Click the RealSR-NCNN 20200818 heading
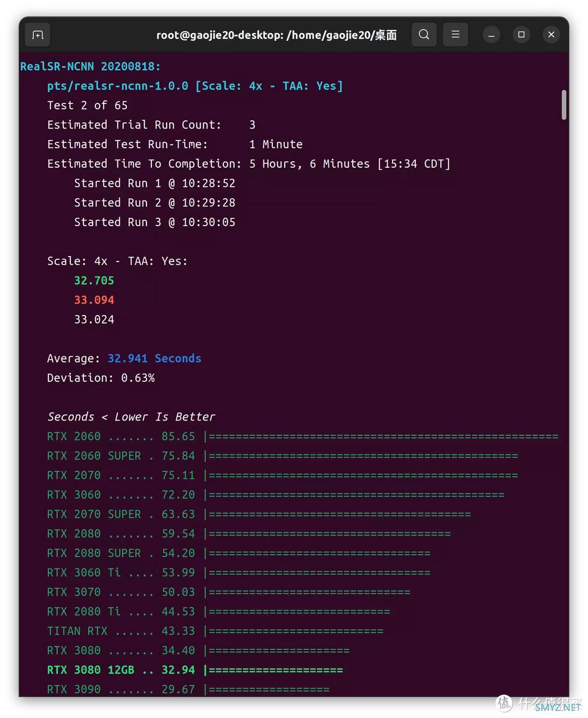The image size is (588, 718). (90, 66)
